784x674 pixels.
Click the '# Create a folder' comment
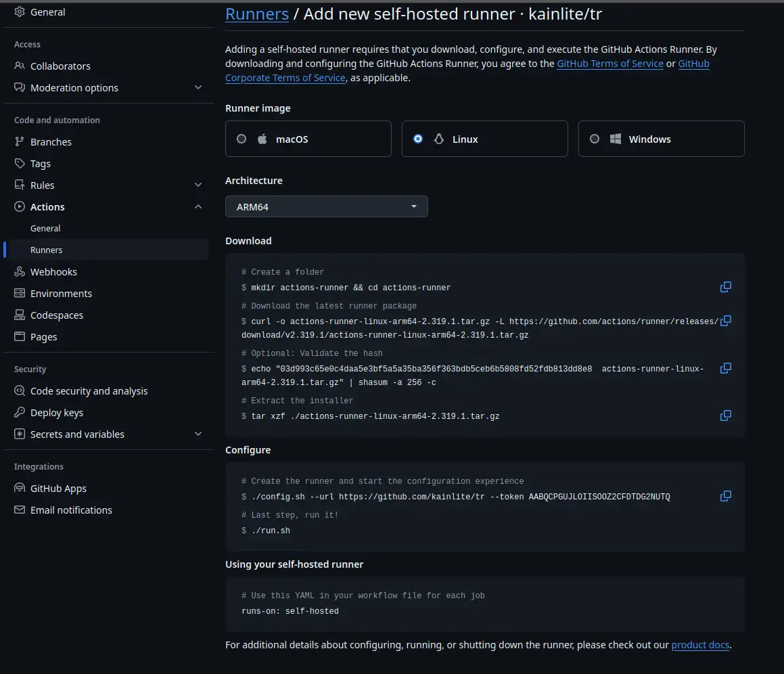[x=283, y=272]
